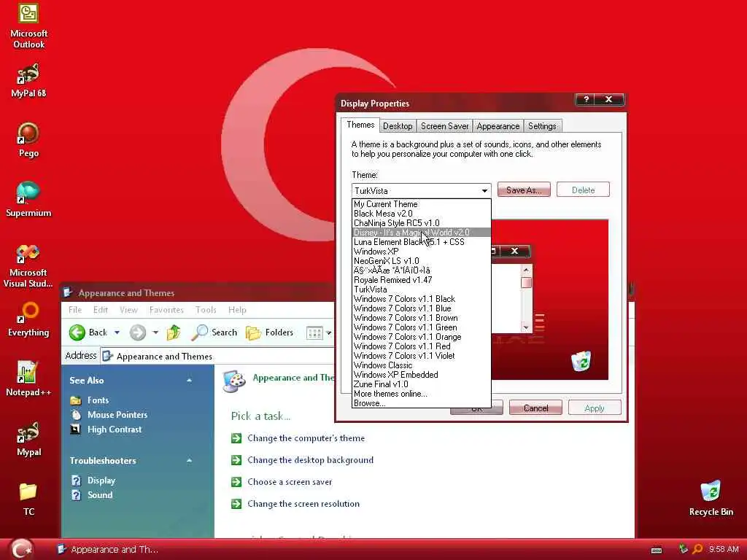
Task: Switch to the Screen Saver tab
Action: [x=444, y=126]
